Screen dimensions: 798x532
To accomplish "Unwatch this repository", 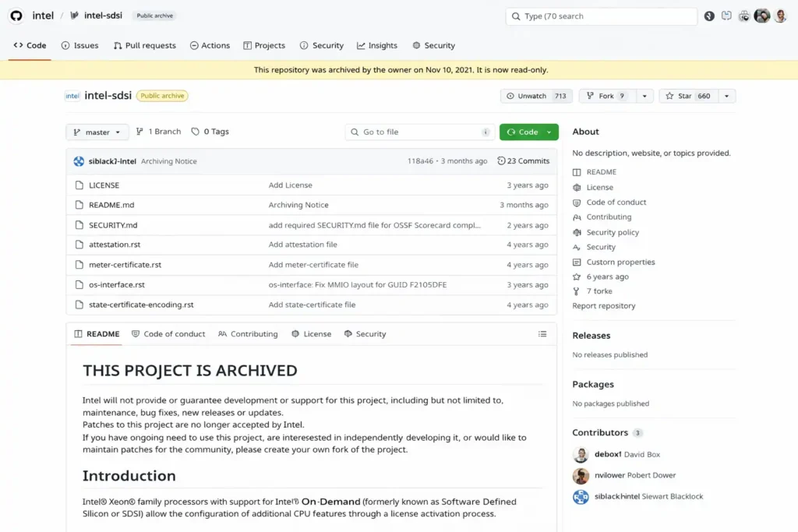I will coord(535,95).
